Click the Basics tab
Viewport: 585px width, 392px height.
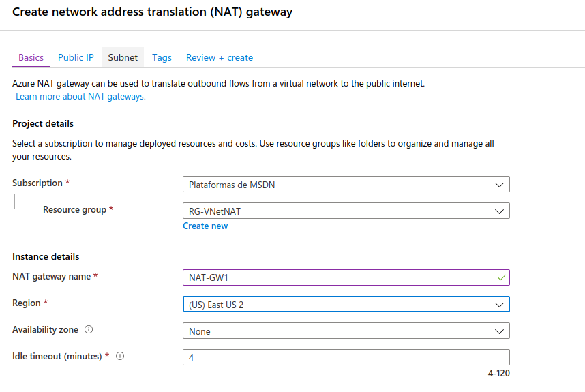pos(31,58)
